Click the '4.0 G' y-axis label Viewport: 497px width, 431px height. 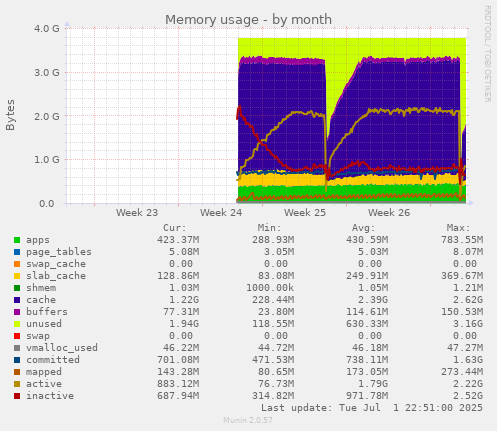pyautogui.click(x=47, y=29)
